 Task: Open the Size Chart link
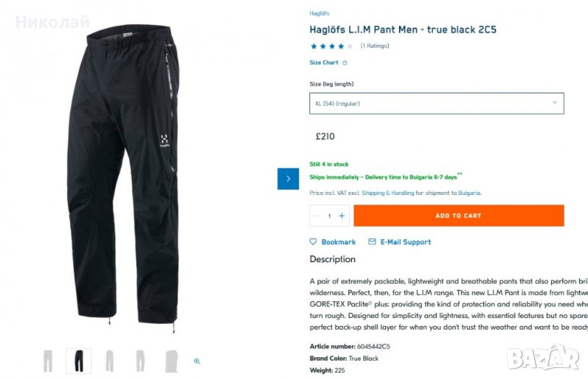pos(323,63)
